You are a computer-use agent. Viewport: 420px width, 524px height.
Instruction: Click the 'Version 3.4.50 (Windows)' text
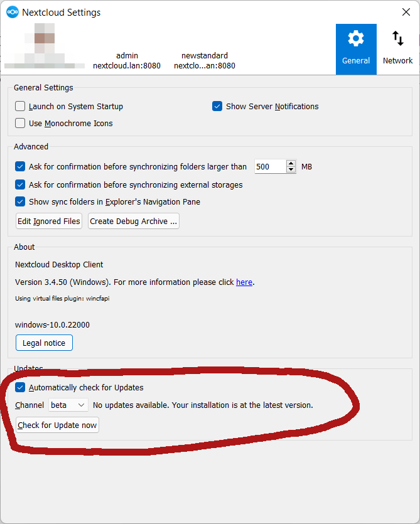pos(63,282)
